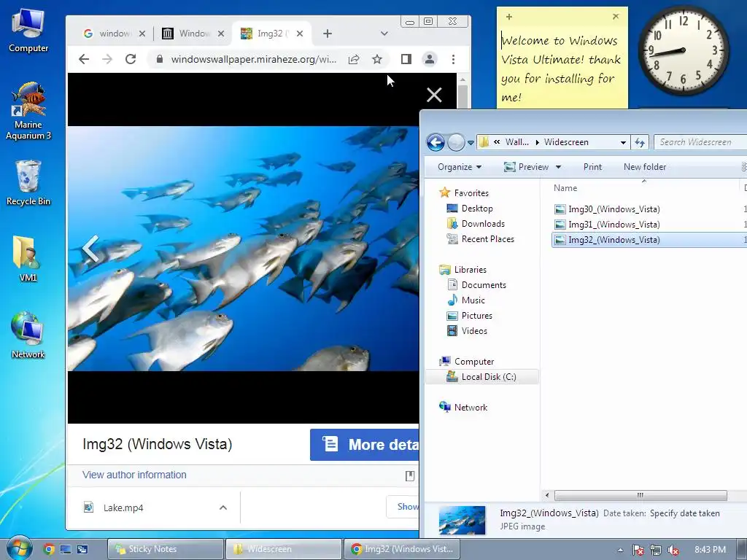Sort files by Name column
This screenshot has width=747, height=560.
tap(565, 188)
